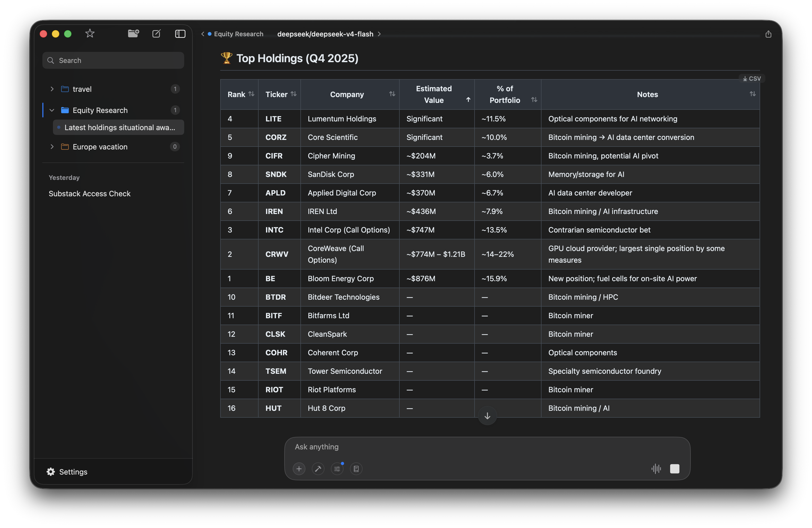Screen dimensions: 812x528
Task: Click the SanDisk Corp cell
Action: pyautogui.click(x=350, y=174)
